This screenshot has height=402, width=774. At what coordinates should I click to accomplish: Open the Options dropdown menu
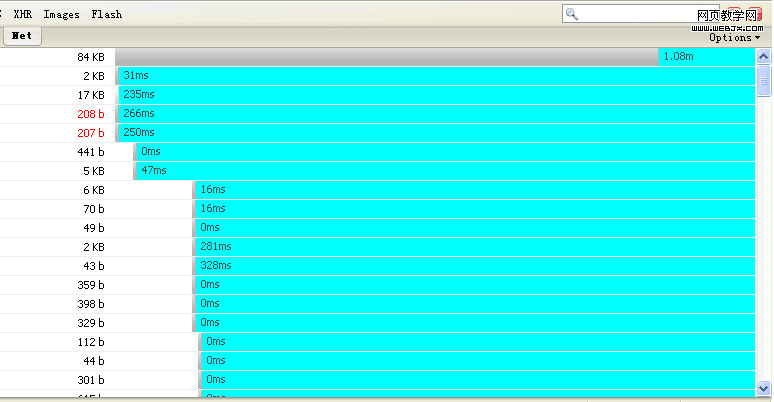pos(734,37)
